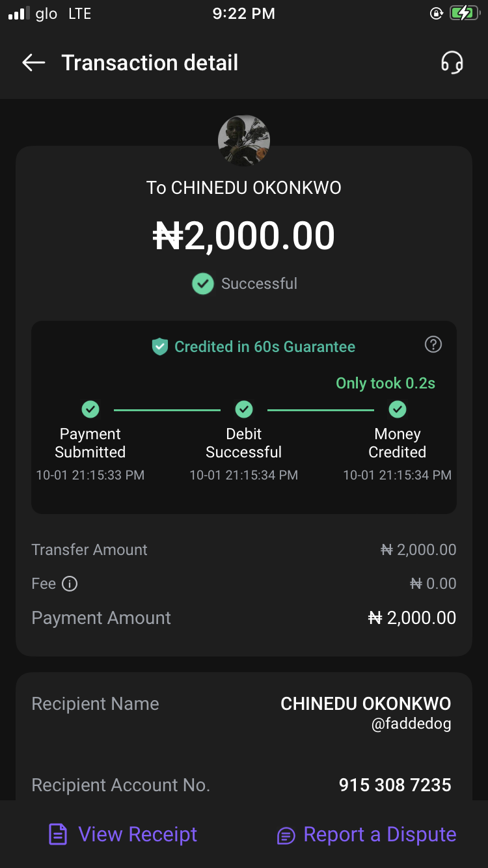Screen dimensions: 488x868
Task: Tap the Transaction detail title
Action: click(x=150, y=62)
